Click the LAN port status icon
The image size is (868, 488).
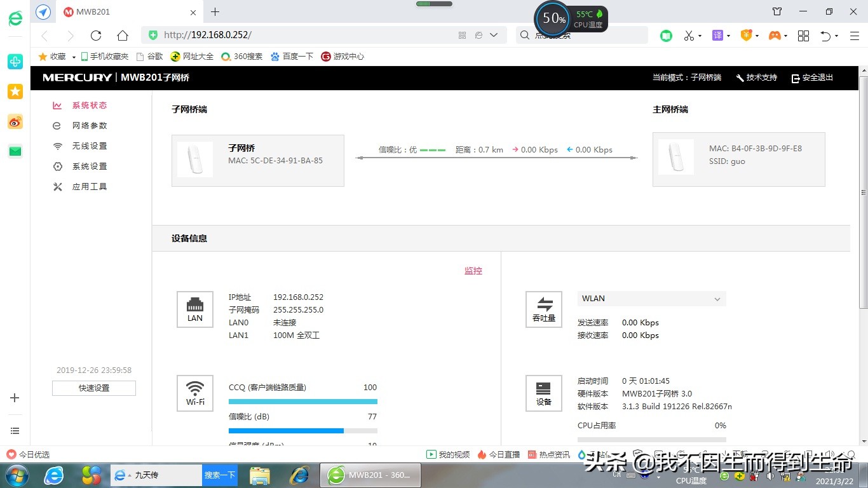pyautogui.click(x=194, y=309)
